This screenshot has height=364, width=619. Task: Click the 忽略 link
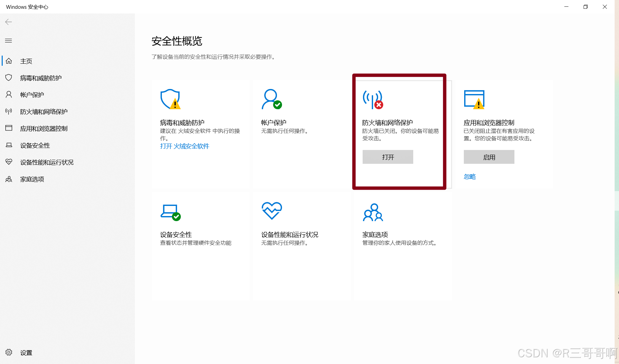pyautogui.click(x=470, y=177)
